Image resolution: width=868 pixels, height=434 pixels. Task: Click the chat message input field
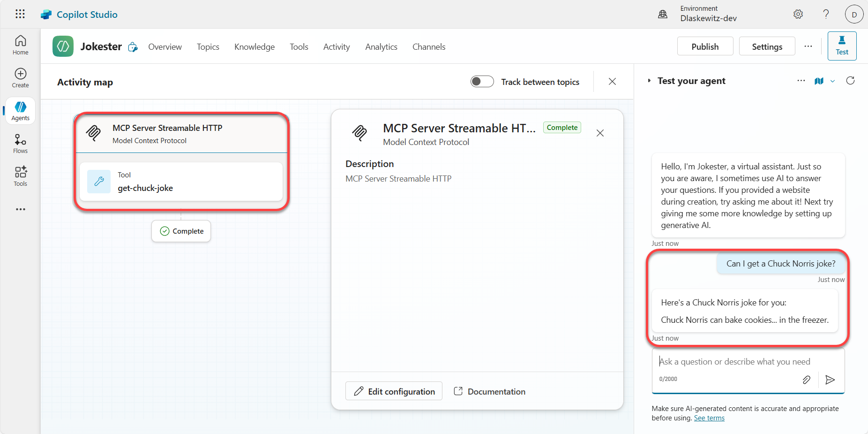(741, 362)
